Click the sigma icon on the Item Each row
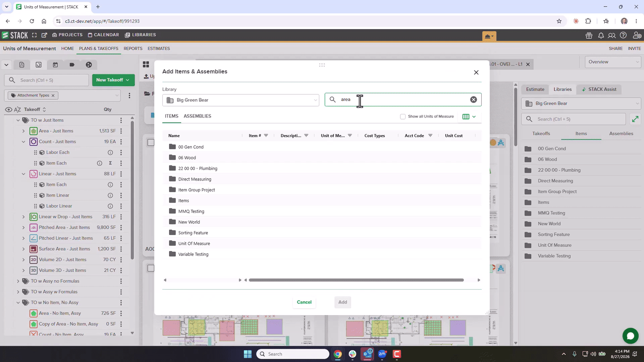The height and width of the screenshot is (362, 644). click(x=110, y=163)
